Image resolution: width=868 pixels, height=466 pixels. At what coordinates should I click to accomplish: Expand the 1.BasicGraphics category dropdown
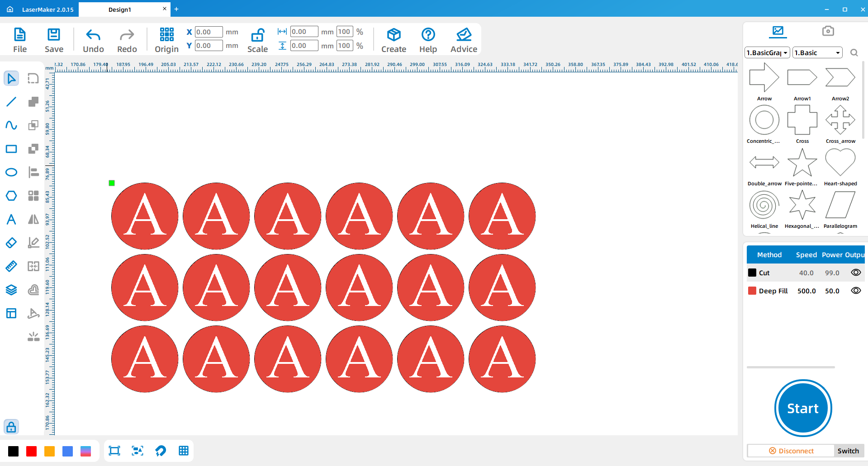coord(767,53)
